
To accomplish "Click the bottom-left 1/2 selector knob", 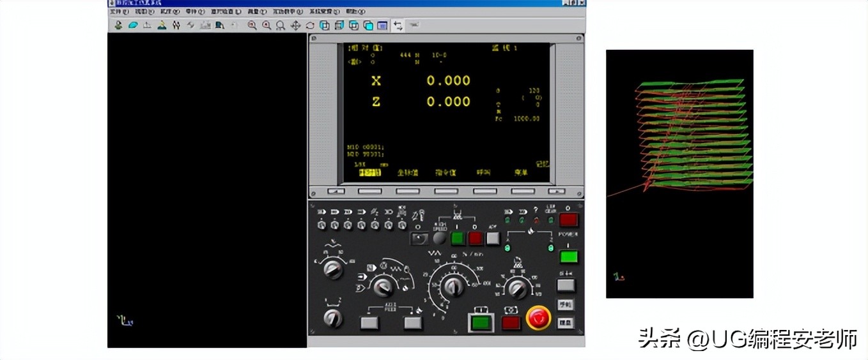I will click(332, 318).
